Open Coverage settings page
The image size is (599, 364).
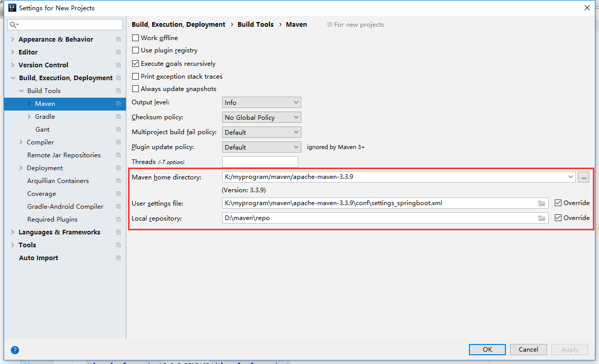click(x=41, y=194)
